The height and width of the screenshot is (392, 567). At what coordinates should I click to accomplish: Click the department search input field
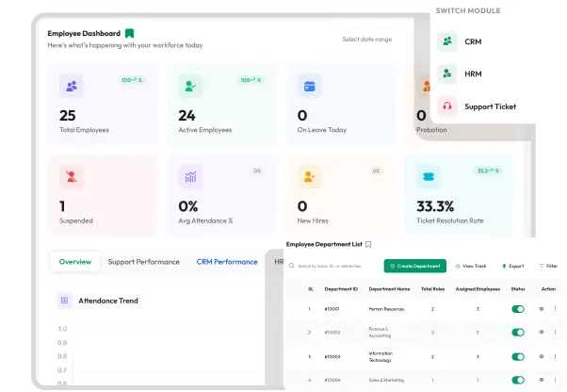[x=330, y=266]
